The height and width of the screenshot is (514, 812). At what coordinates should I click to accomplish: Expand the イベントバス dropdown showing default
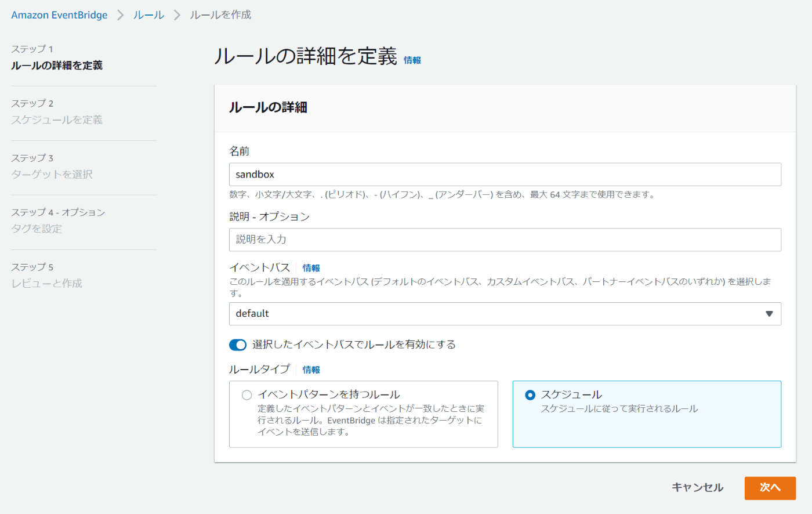(505, 314)
